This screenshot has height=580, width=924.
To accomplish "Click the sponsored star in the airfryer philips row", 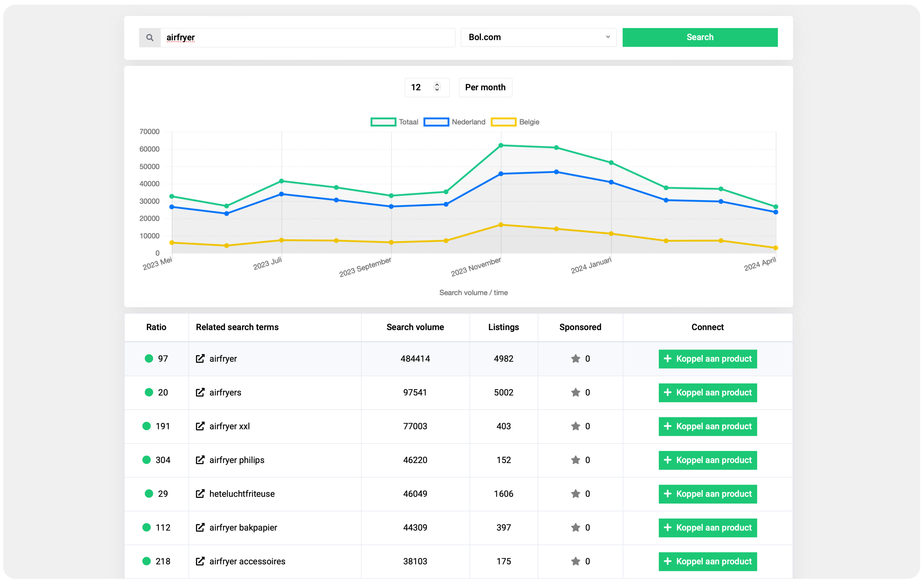I will [575, 460].
